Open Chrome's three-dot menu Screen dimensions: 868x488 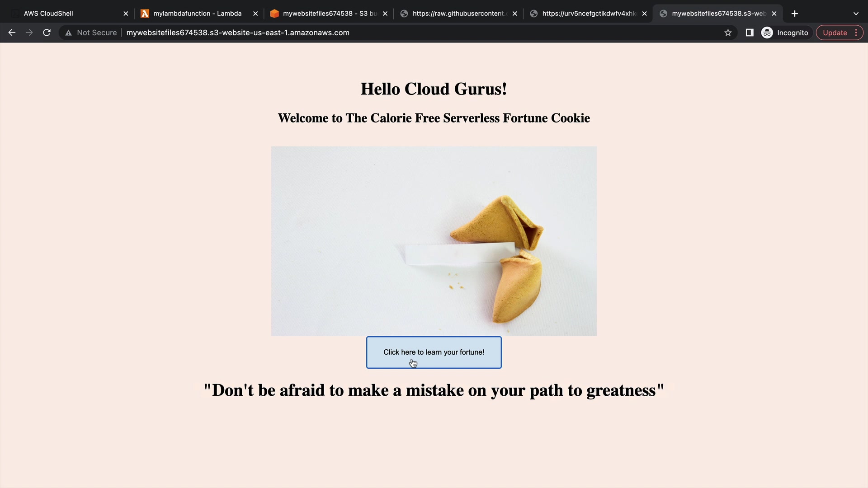(x=856, y=33)
